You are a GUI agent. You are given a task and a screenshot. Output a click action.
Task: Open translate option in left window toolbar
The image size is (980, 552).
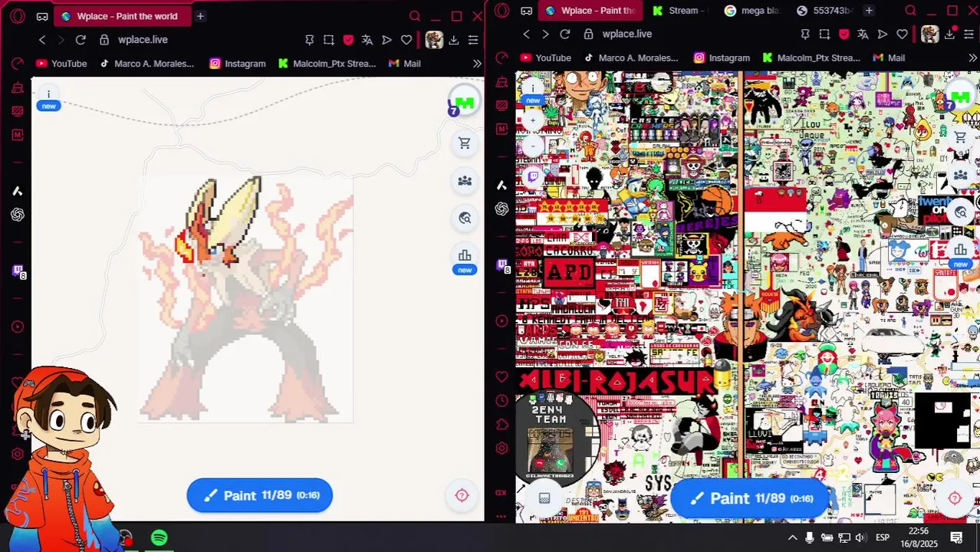(x=367, y=40)
